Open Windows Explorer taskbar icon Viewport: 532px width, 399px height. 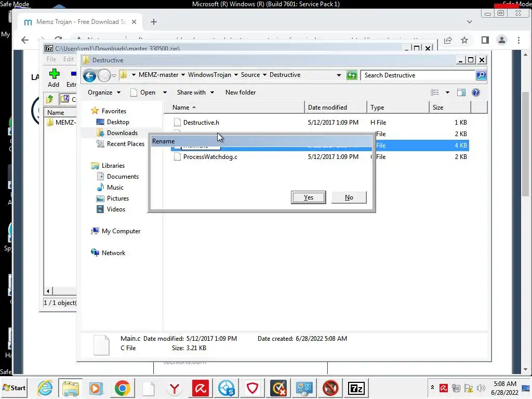coord(70,388)
